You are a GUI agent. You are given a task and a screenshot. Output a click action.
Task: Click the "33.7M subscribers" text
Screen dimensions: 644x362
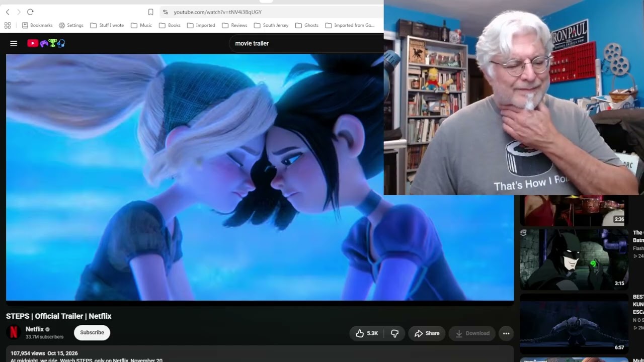point(45,337)
